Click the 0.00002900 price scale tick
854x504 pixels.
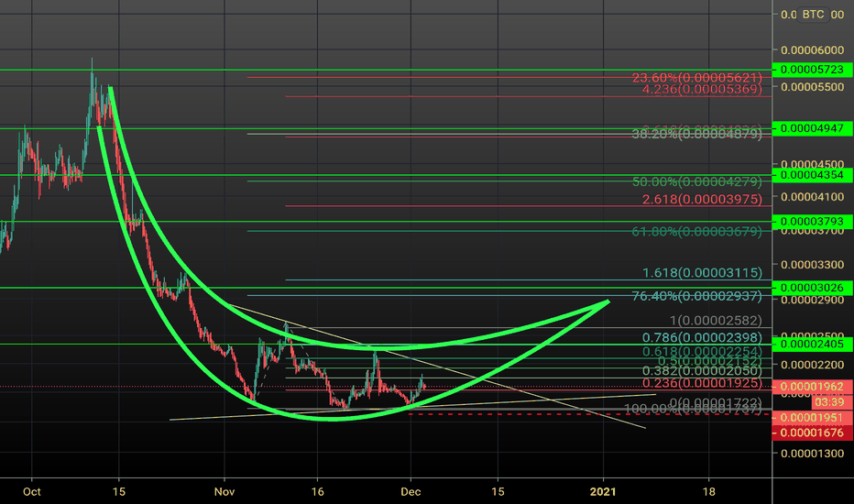tap(812, 301)
